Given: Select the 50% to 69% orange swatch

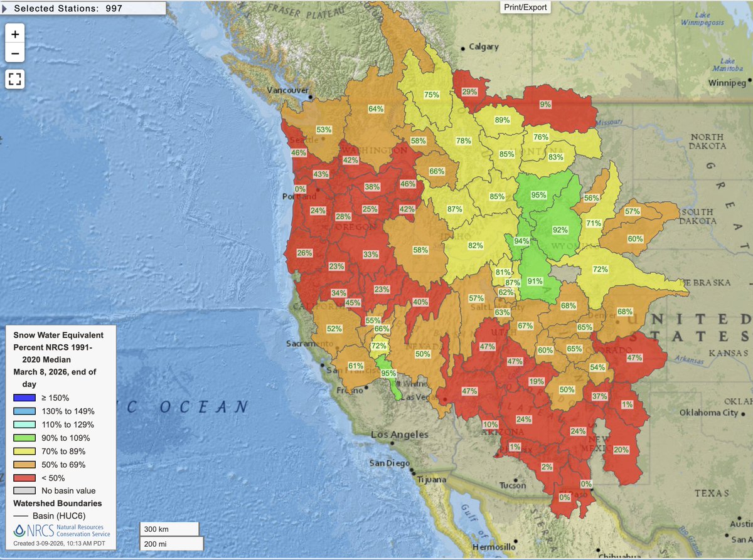Looking at the screenshot, I should pyautogui.click(x=24, y=465).
